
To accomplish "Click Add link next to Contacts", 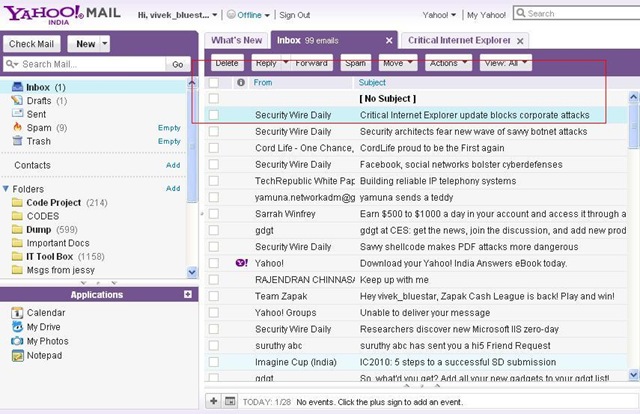I will click(173, 165).
